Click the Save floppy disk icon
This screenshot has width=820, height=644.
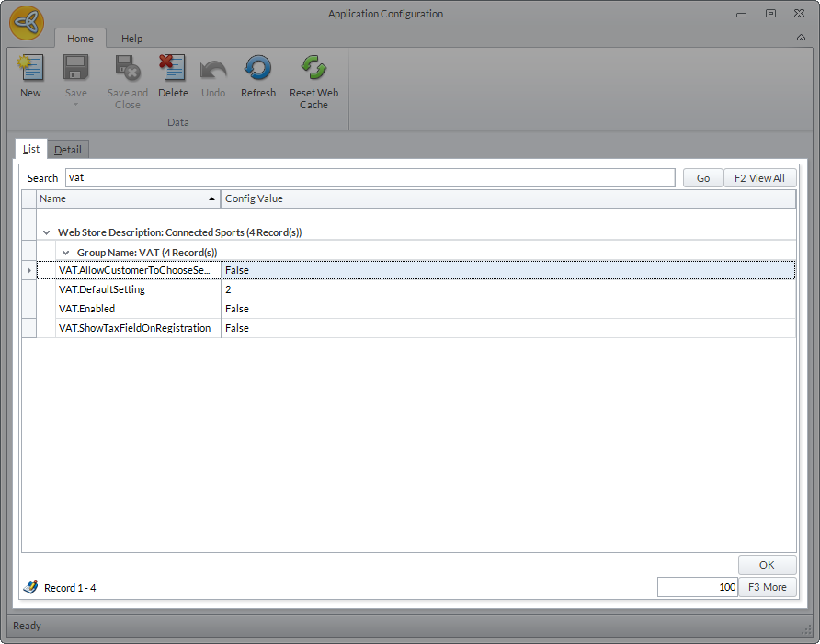pyautogui.click(x=75, y=69)
